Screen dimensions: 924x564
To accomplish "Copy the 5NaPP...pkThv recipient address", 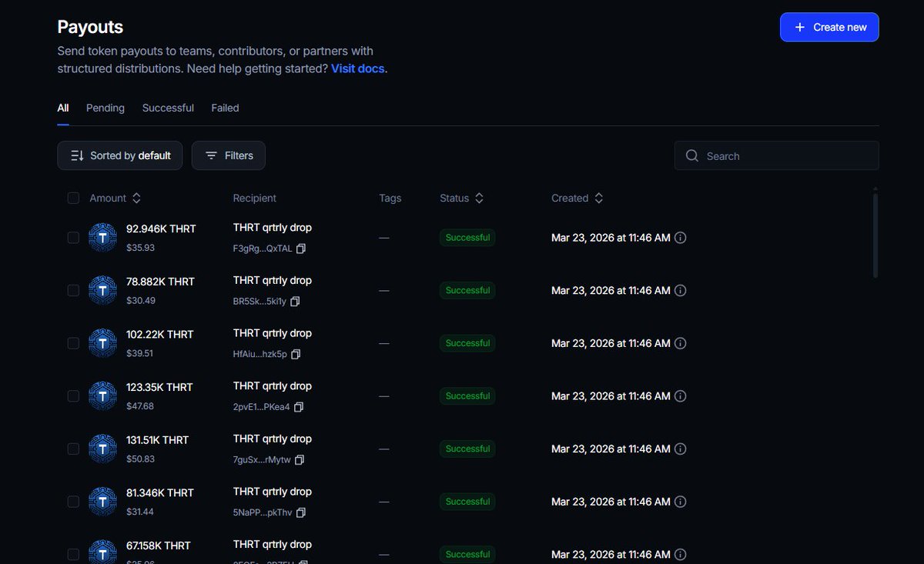I will [301, 512].
